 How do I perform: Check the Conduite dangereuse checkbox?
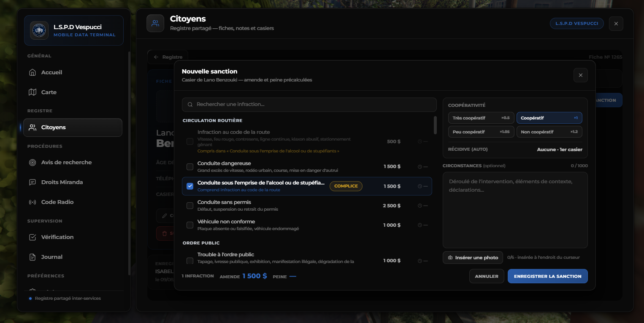pos(190,167)
